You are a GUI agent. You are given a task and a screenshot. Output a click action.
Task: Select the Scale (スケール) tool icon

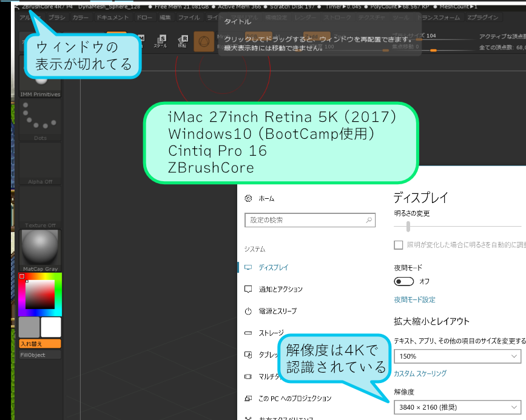(x=161, y=42)
